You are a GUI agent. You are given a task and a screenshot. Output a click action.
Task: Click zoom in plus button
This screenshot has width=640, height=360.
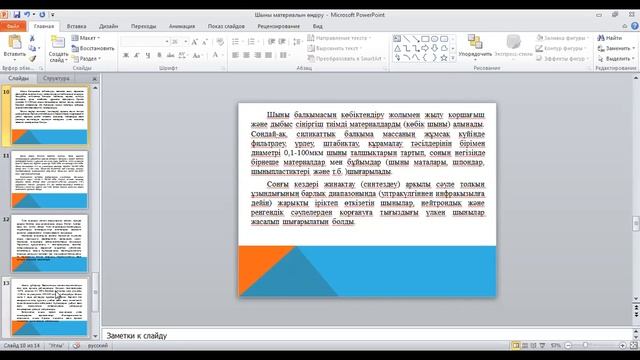pos(622,346)
